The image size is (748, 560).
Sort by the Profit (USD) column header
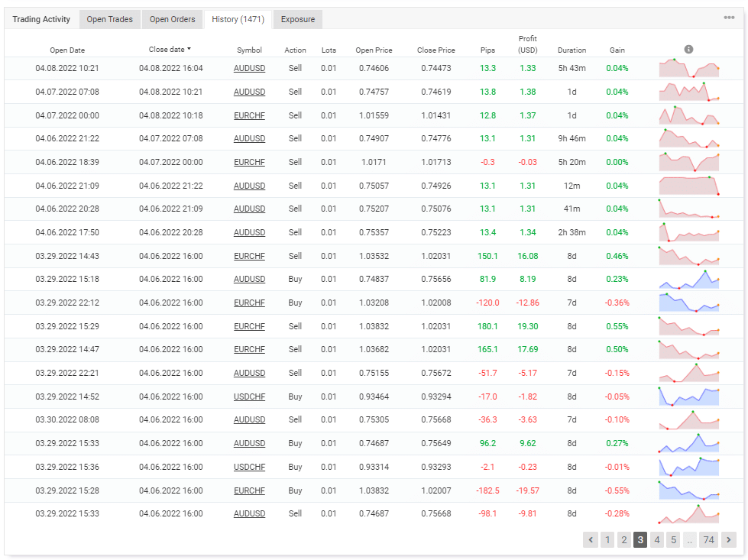point(528,44)
